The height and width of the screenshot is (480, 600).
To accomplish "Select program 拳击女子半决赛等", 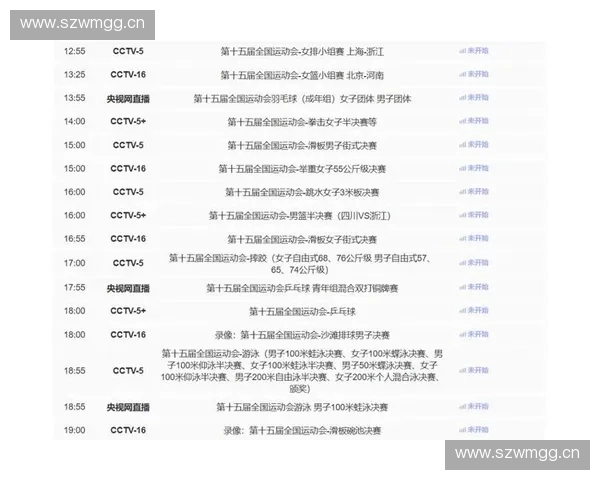I will click(x=302, y=122).
